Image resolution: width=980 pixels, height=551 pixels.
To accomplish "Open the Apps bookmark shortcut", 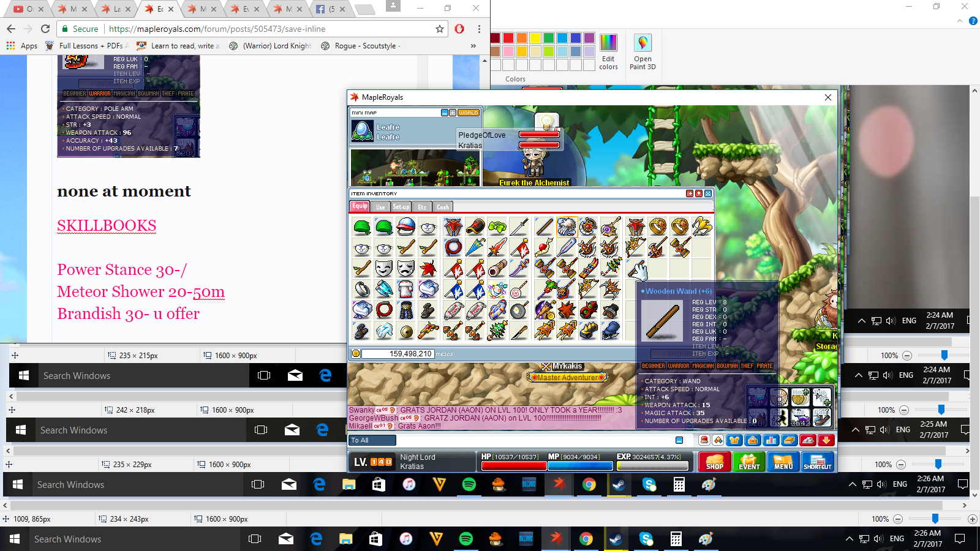I will click(x=22, y=46).
